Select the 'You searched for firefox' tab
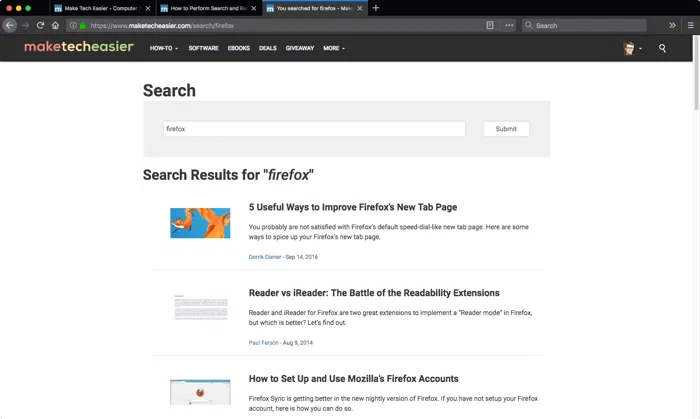This screenshot has width=700, height=419. (315, 8)
